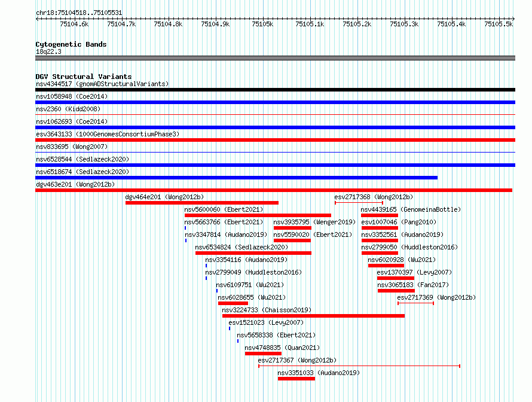The image size is (532, 402).
Task: Click the red bar under dgv464e201
Action: (202, 203)
